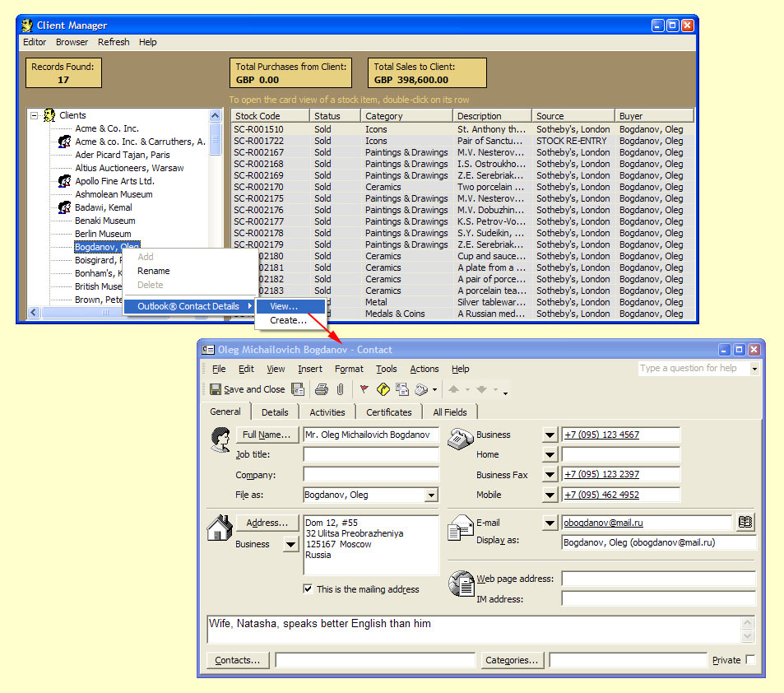This screenshot has height=693, width=784.
Task: Select Rename in the context menu
Action: [154, 271]
